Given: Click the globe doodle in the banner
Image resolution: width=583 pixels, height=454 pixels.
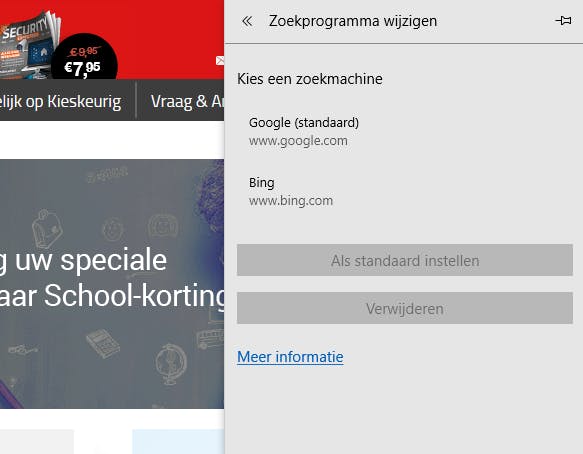Looking at the screenshot, I should (171, 364).
